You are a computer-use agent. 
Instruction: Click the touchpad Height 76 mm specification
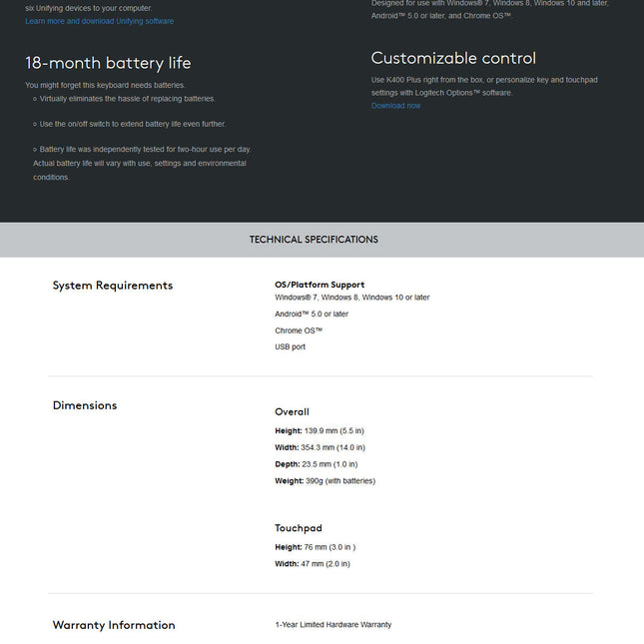click(x=316, y=547)
